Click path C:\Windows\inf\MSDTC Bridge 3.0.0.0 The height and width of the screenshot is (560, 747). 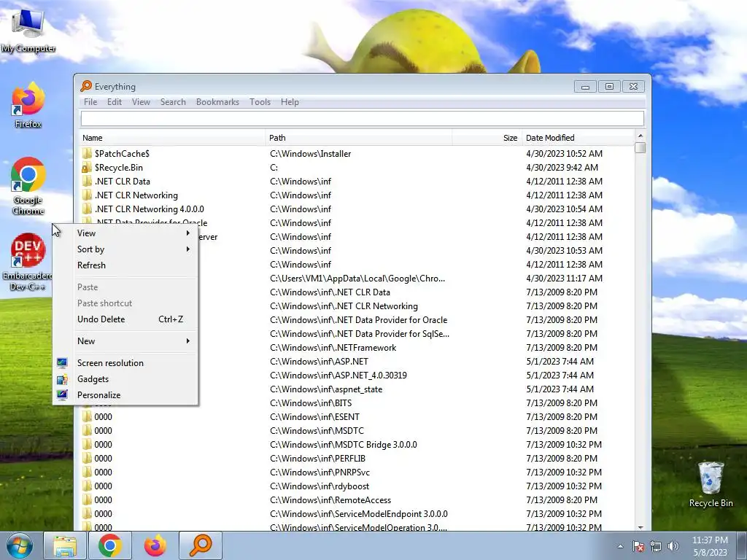pyautogui.click(x=344, y=445)
